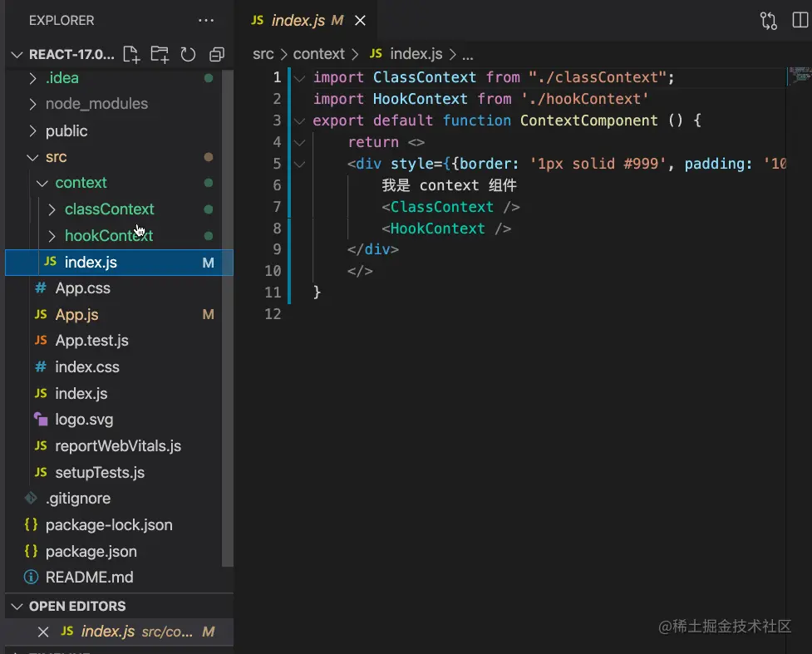Expand the classContext folder
The image size is (812, 654).
52,209
